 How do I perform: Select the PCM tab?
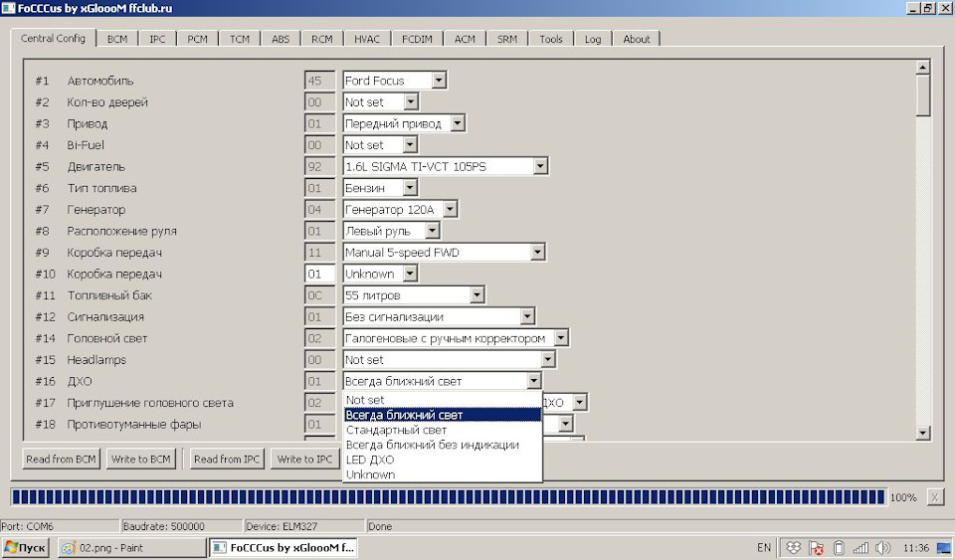point(197,39)
